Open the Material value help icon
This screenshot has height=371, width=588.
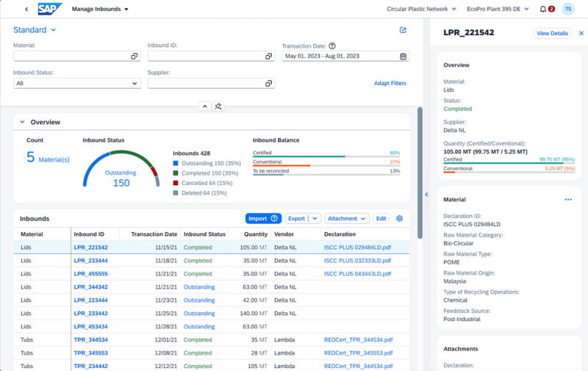pos(134,57)
